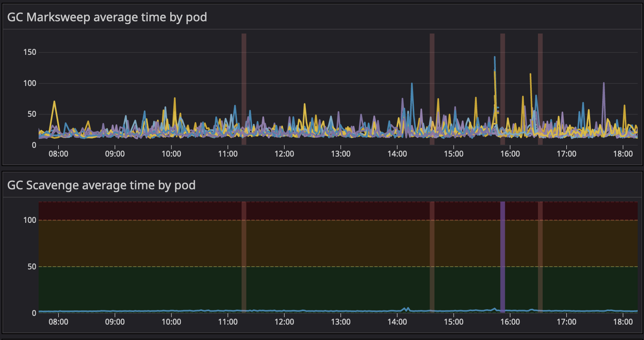Click the 12:00 label on Marksweep axis

(x=284, y=154)
